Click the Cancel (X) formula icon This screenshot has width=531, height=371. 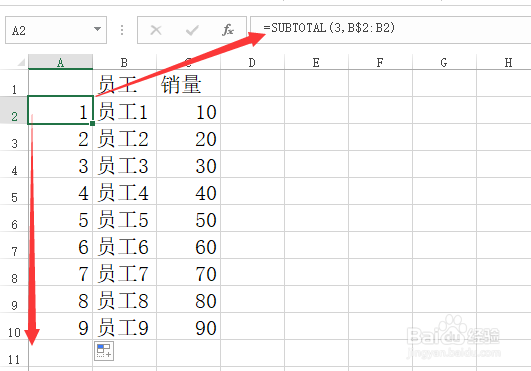click(x=156, y=30)
